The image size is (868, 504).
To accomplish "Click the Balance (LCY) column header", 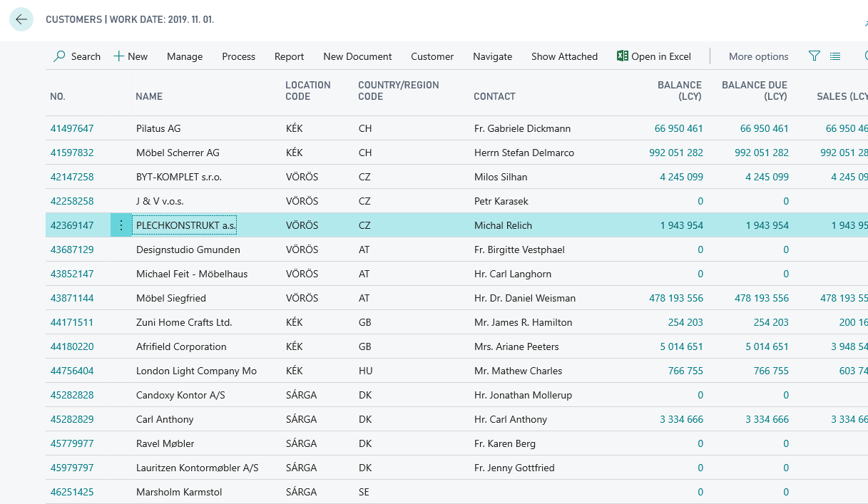I will (680, 91).
